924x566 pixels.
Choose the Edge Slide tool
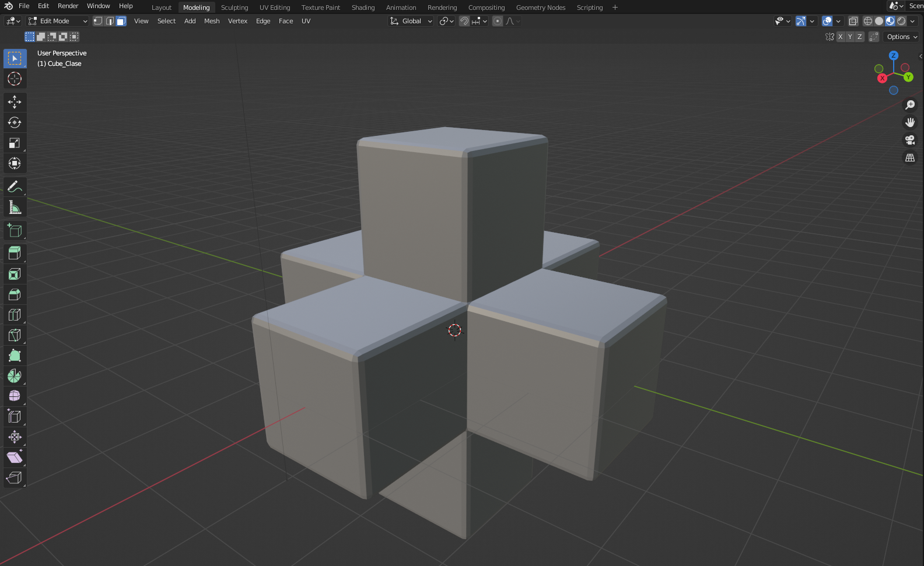pos(15,416)
